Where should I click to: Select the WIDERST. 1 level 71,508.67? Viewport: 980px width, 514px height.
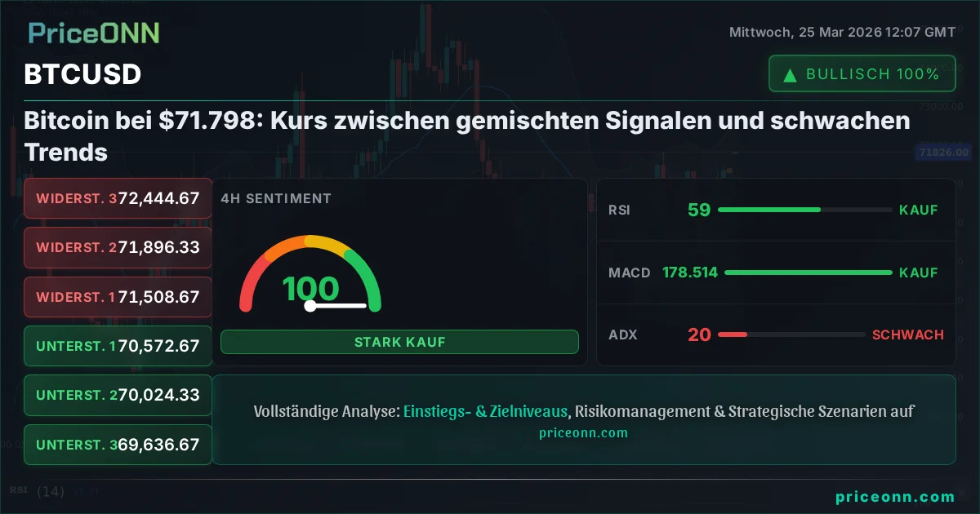(118, 297)
